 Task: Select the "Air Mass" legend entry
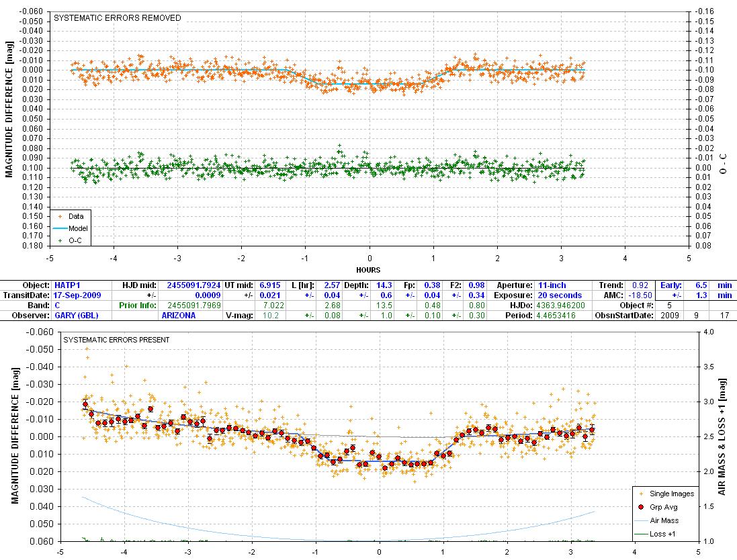click(657, 520)
